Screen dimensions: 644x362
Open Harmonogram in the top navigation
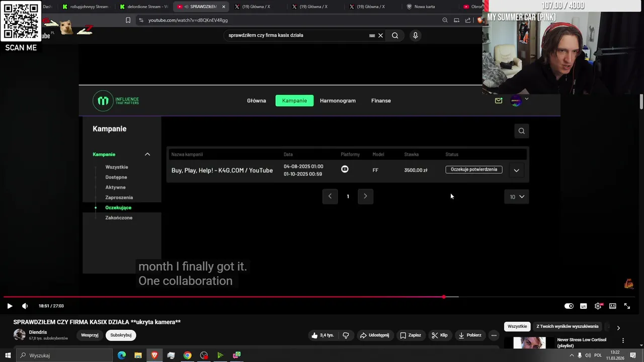click(338, 101)
